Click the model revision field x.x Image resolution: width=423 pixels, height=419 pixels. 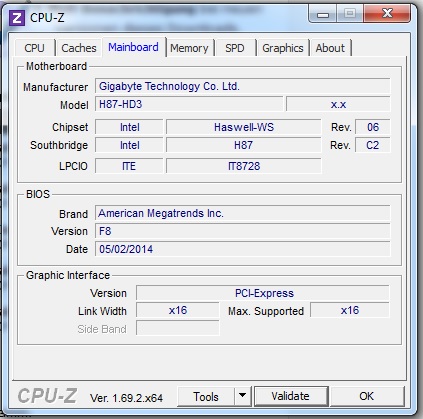[338, 104]
